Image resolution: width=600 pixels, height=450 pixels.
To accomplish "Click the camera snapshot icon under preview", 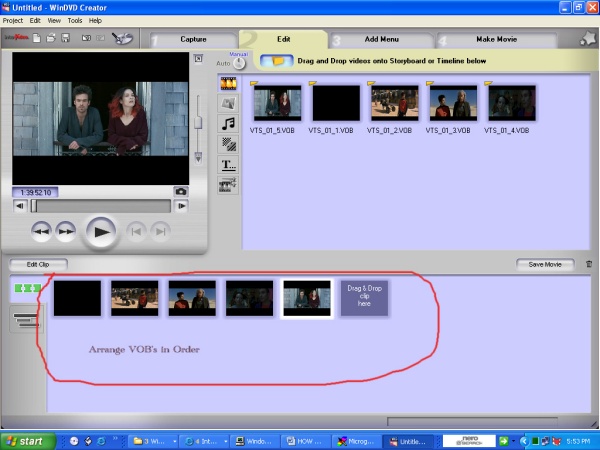I will [x=180, y=191].
